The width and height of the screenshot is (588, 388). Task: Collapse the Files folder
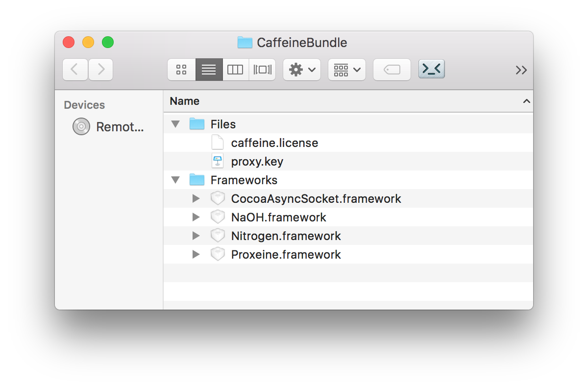(x=175, y=124)
